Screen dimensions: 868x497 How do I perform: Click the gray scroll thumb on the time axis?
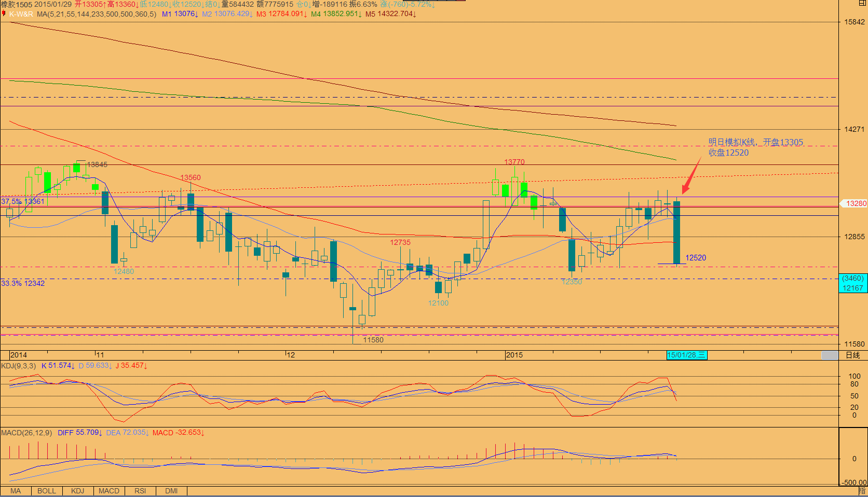[x=830, y=355]
